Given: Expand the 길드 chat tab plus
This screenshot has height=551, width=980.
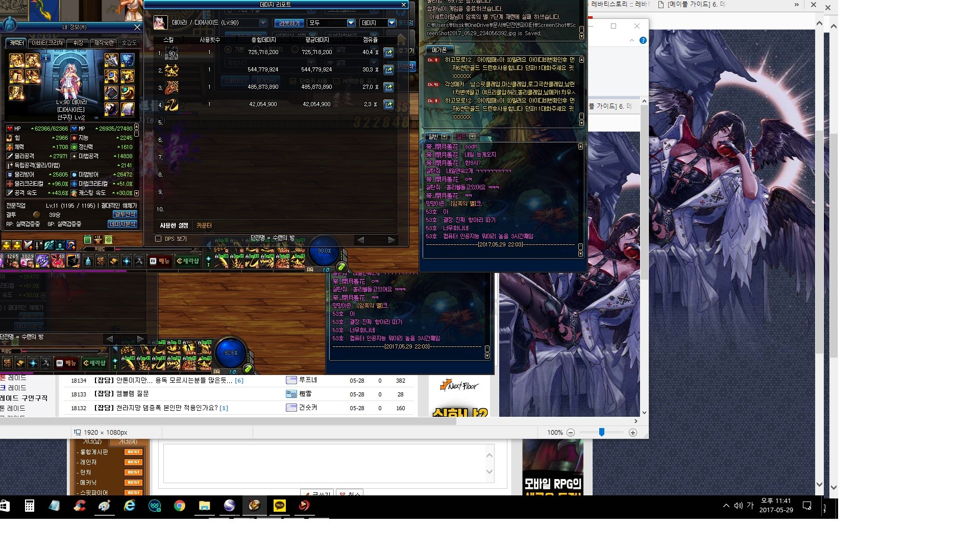Looking at the screenshot, I should (x=472, y=136).
